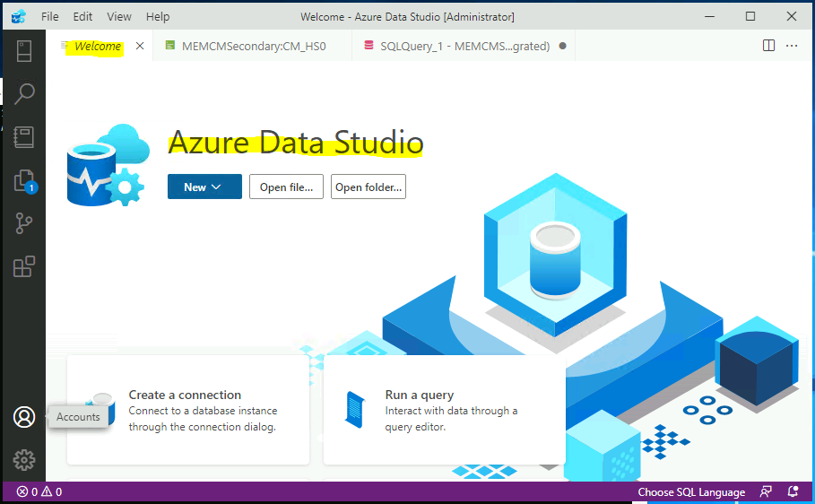Viewport: 815px width, 504px height.
Task: Open the Help menu
Action: 158,17
